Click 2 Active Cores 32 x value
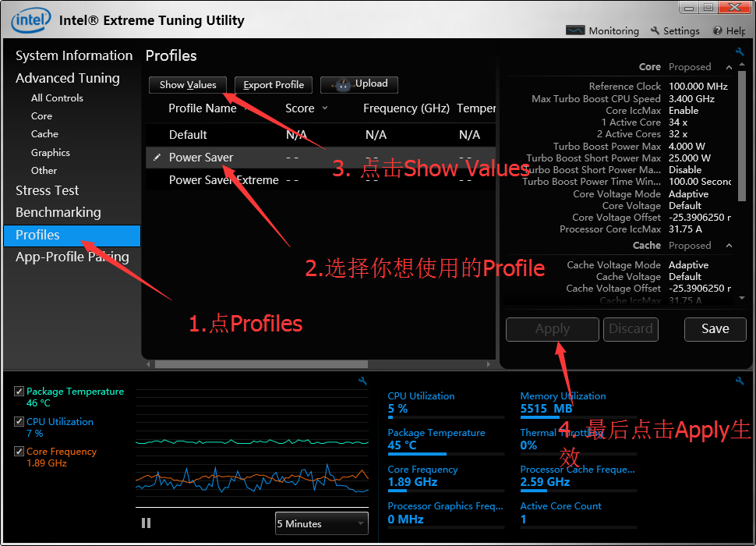The image size is (756, 546). pos(678,134)
